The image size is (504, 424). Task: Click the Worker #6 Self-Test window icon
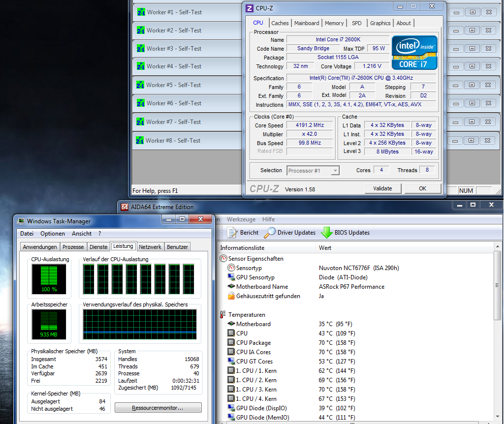pos(140,103)
